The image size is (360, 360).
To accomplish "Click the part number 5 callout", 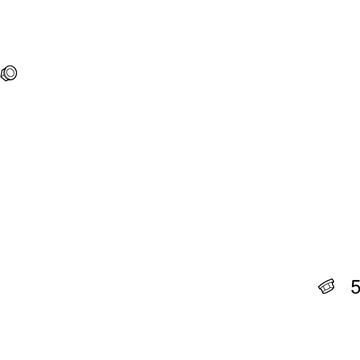I will coord(355,287).
